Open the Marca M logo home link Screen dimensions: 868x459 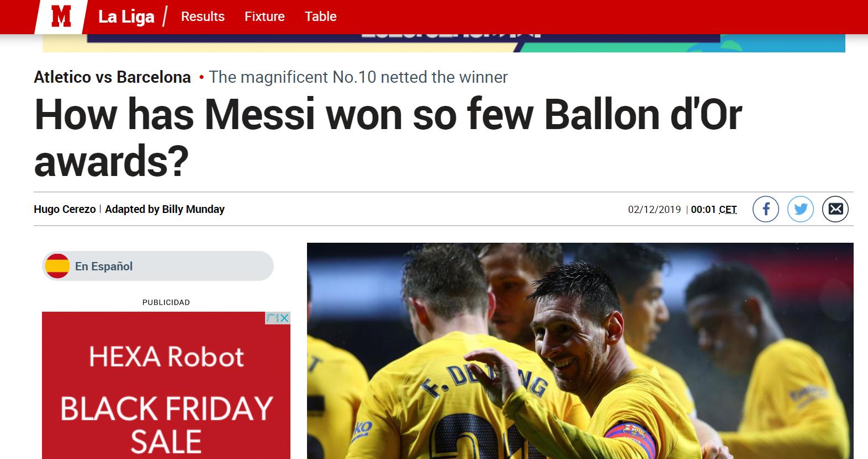point(61,17)
